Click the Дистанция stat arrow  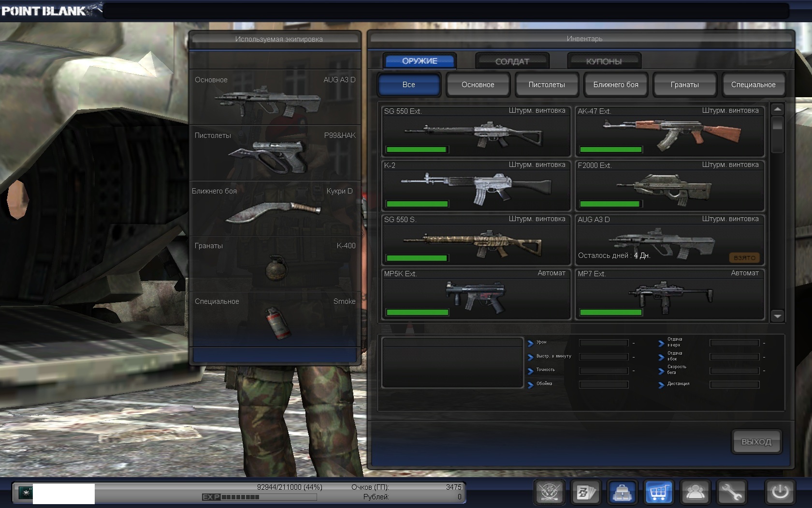pyautogui.click(x=661, y=385)
